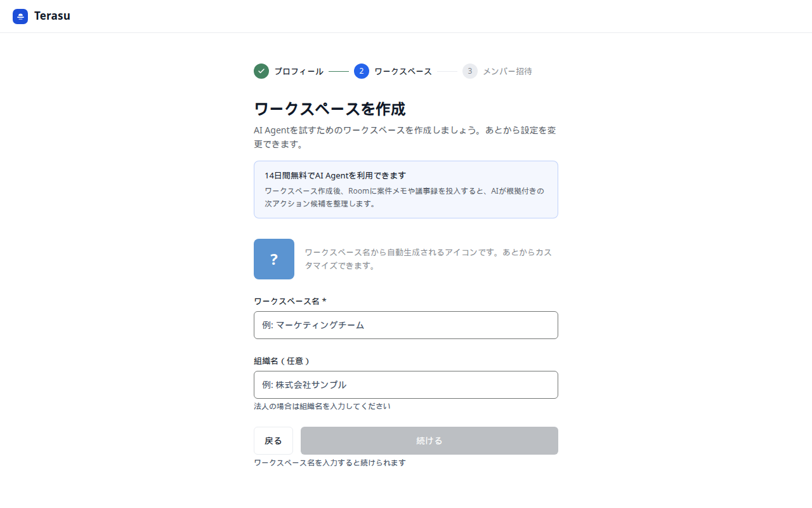Image resolution: width=812 pixels, height=508 pixels.
Task: Click the ワークスペース名 * field label
Action: 290,301
